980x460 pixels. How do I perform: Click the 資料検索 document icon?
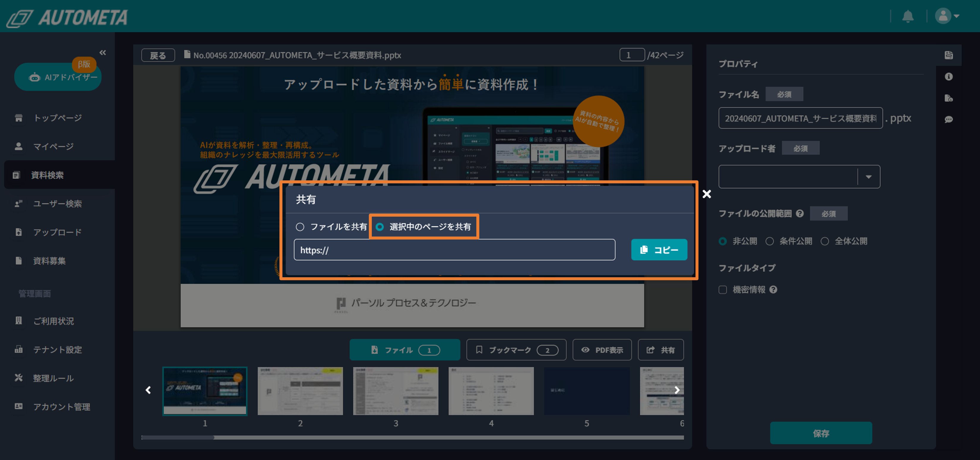click(x=16, y=175)
